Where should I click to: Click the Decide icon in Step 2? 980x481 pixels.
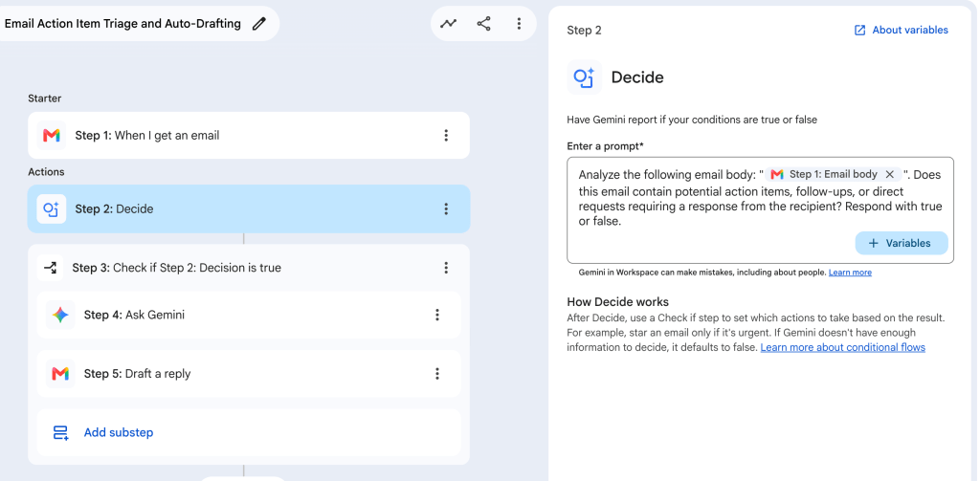pyautogui.click(x=52, y=209)
